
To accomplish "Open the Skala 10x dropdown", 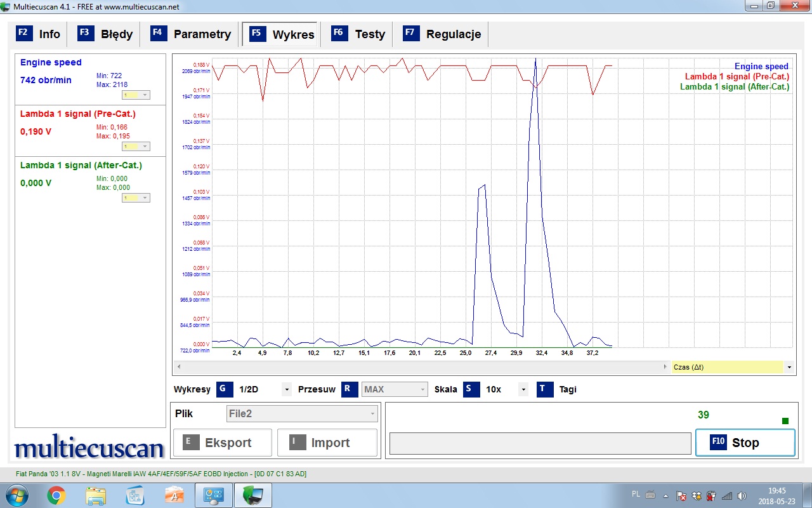I will click(523, 389).
